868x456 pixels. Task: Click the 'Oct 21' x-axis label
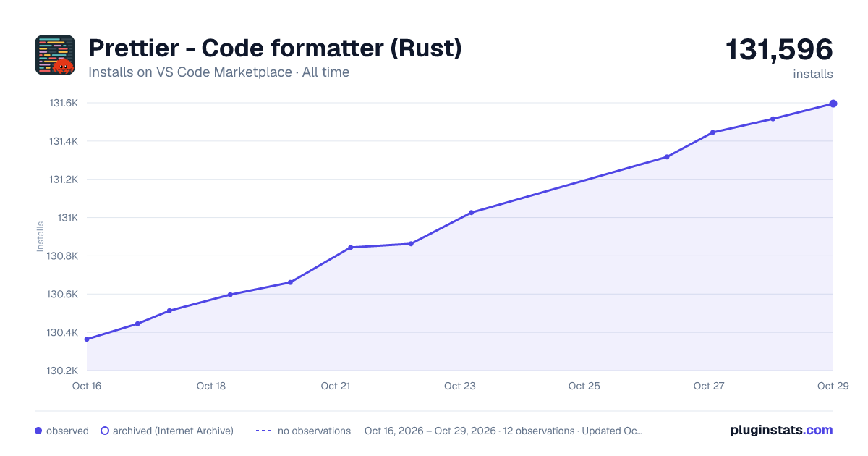[x=336, y=386]
